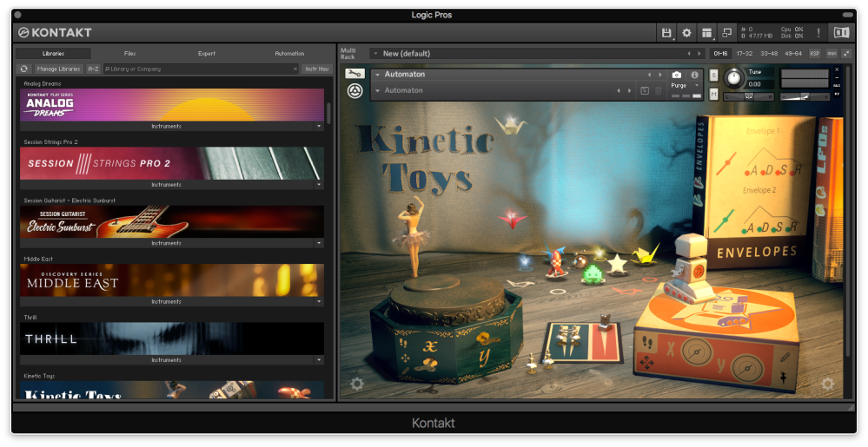The width and height of the screenshot is (868, 447).
Task: Click the camera snapshot icon
Action: pyautogui.click(x=677, y=76)
